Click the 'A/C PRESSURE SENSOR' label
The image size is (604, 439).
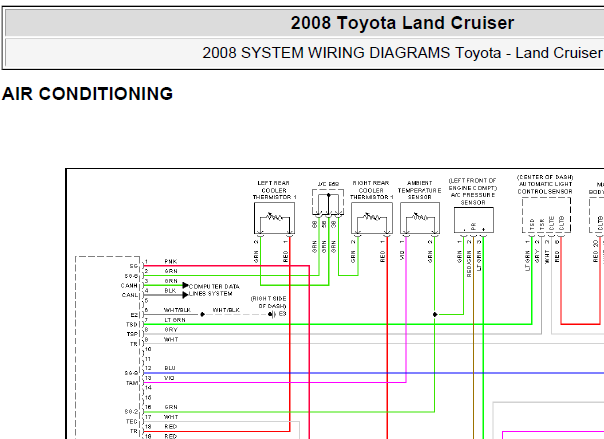click(x=473, y=199)
